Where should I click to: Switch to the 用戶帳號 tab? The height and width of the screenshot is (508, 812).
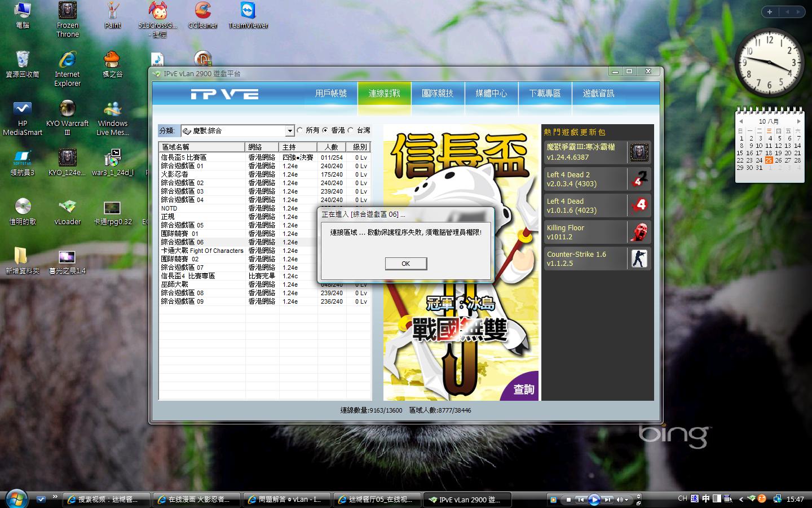(330, 94)
